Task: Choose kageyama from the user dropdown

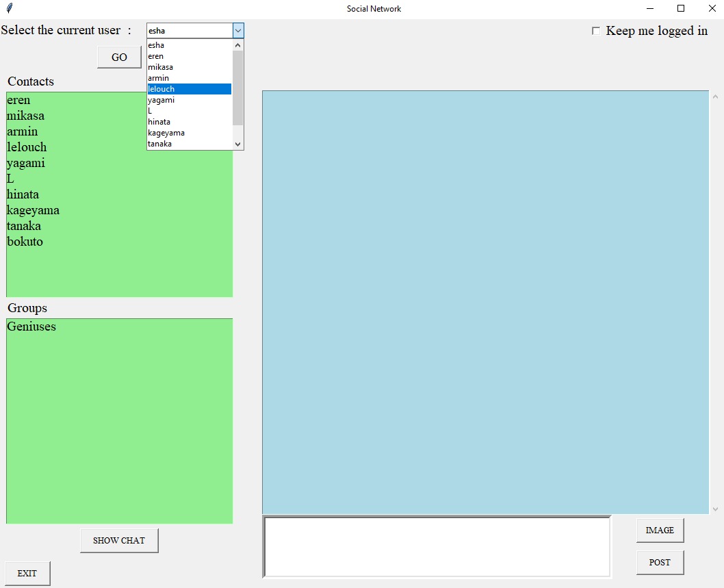Action: tap(190, 133)
